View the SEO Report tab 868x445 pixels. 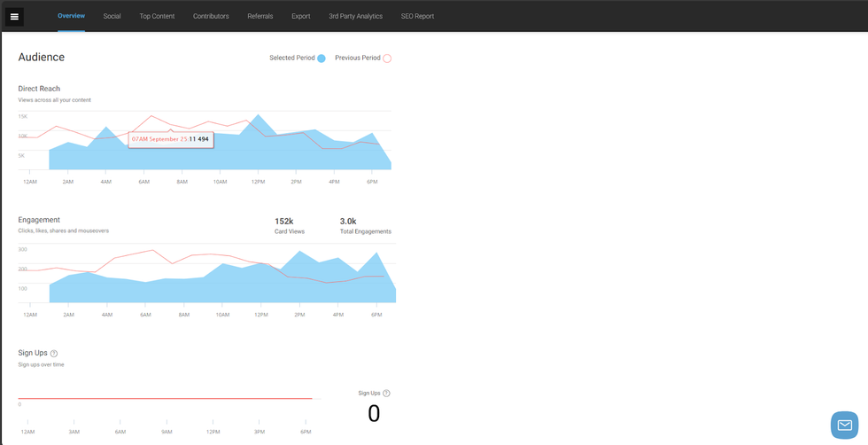pyautogui.click(x=417, y=16)
